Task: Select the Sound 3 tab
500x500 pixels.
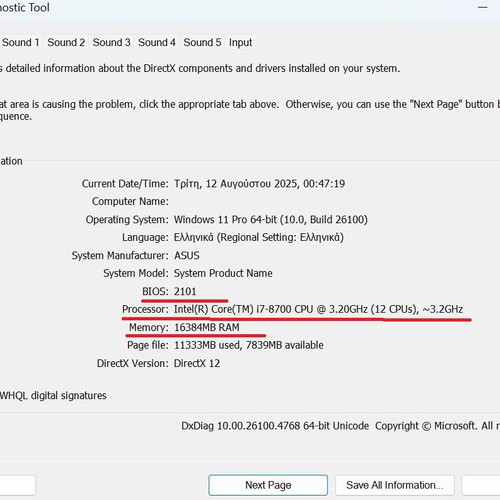Action: click(x=111, y=42)
